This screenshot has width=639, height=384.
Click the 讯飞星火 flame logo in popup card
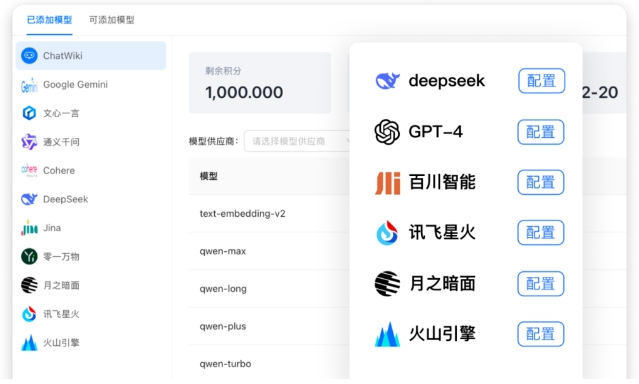pos(387,233)
